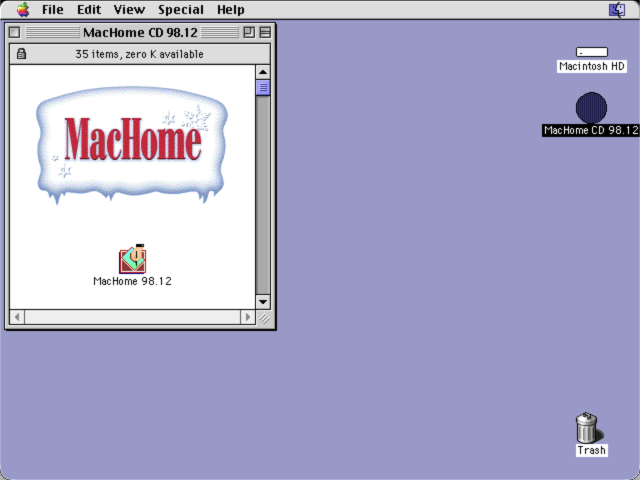The height and width of the screenshot is (480, 640).
Task: Click the vertical scrollbar track below thumb
Action: 263,195
